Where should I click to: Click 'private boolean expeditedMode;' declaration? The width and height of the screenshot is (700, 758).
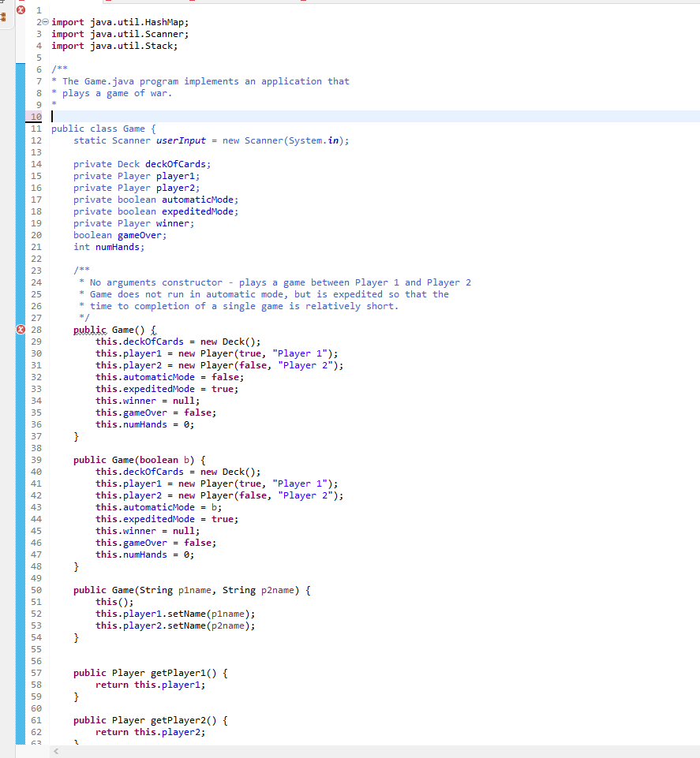(155, 211)
